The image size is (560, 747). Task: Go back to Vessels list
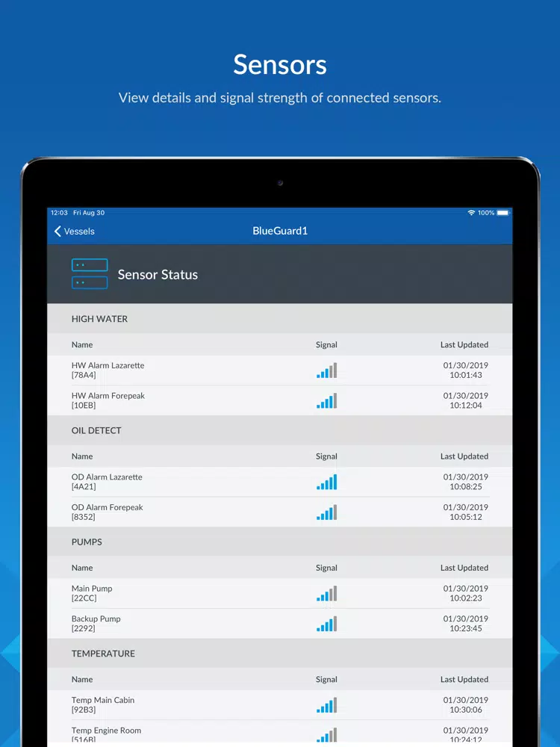[x=74, y=231]
